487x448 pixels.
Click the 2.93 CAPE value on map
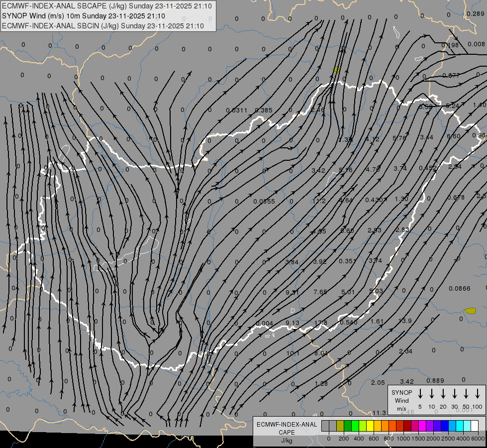[x=374, y=230]
